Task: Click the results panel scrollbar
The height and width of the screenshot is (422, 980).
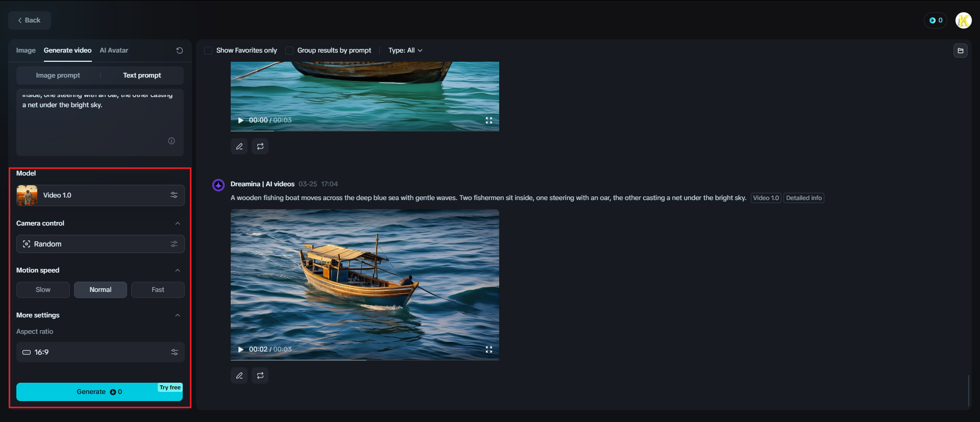Action: tap(969, 391)
